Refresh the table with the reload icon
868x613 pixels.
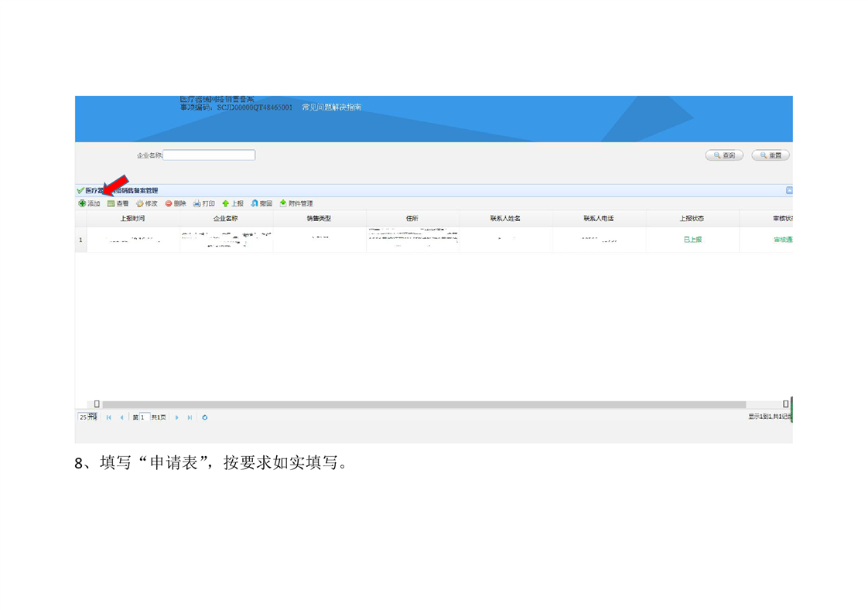click(x=205, y=417)
